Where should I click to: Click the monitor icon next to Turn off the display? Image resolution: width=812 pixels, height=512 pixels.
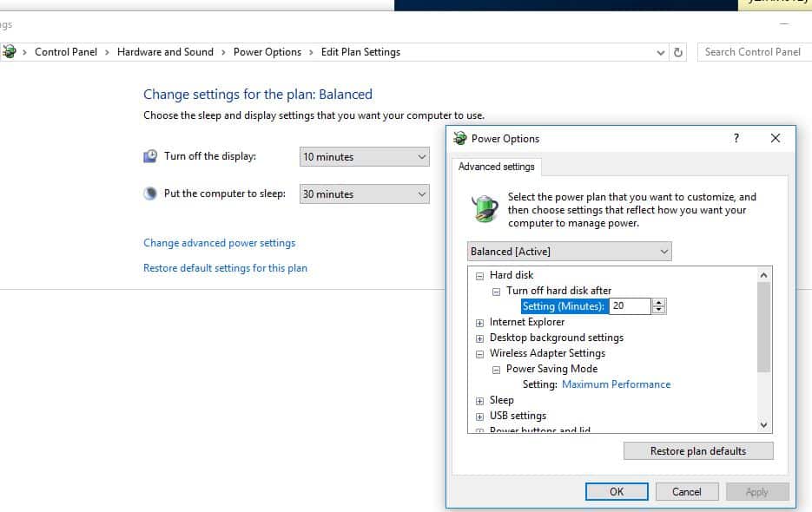(x=151, y=156)
